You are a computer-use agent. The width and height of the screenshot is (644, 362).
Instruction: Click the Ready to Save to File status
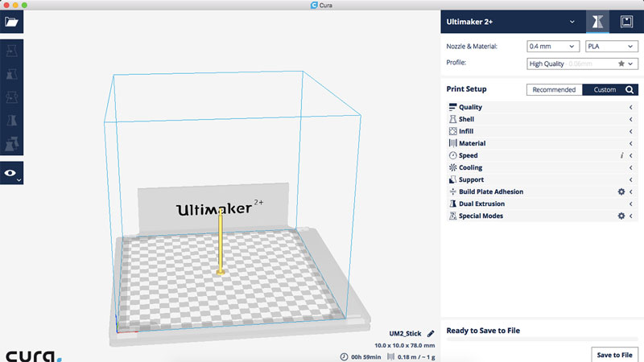point(483,331)
